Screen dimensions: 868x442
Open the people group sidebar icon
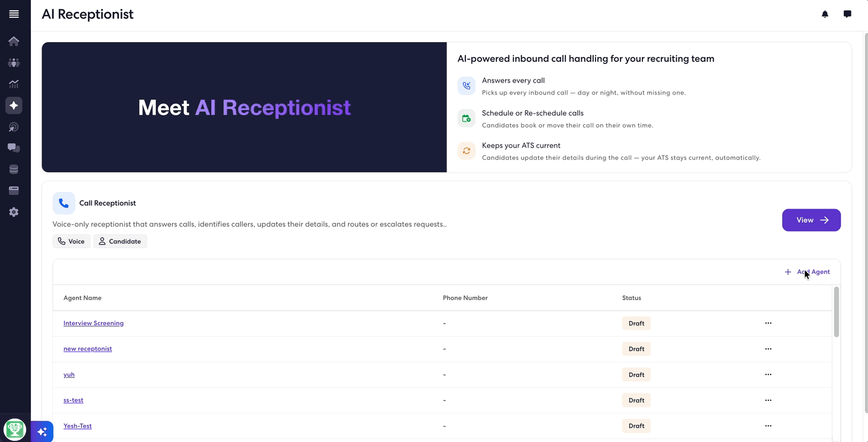tap(14, 62)
